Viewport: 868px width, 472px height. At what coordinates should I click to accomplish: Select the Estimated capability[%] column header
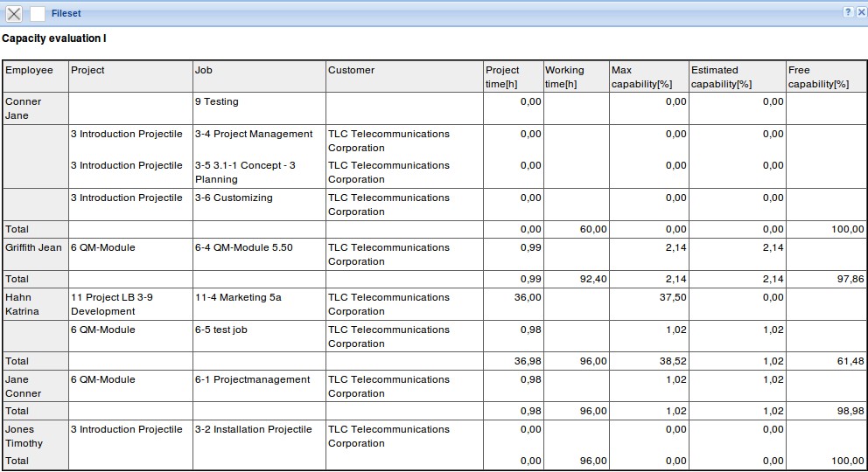pyautogui.click(x=721, y=77)
